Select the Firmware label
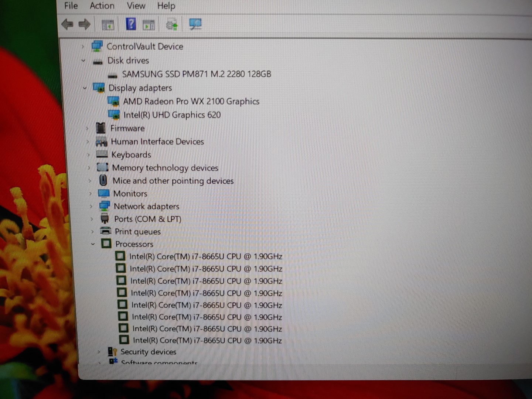Image resolution: width=532 pixels, height=399 pixels. [x=127, y=128]
